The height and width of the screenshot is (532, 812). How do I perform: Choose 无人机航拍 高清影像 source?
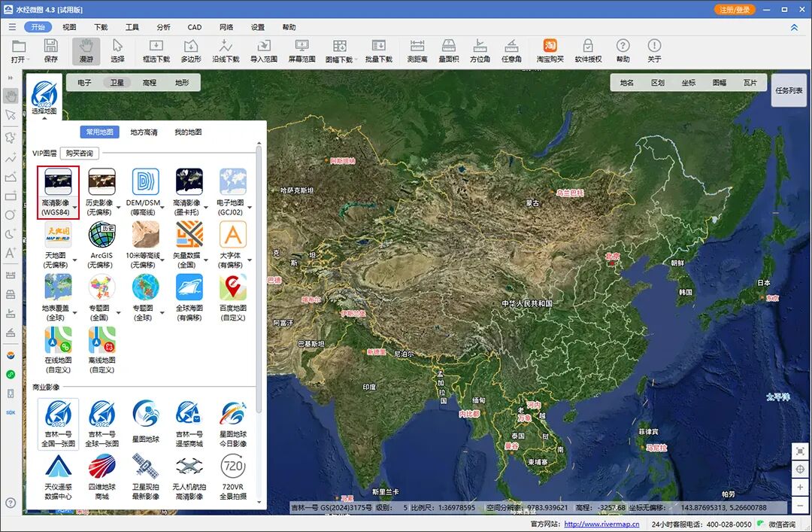point(189,477)
